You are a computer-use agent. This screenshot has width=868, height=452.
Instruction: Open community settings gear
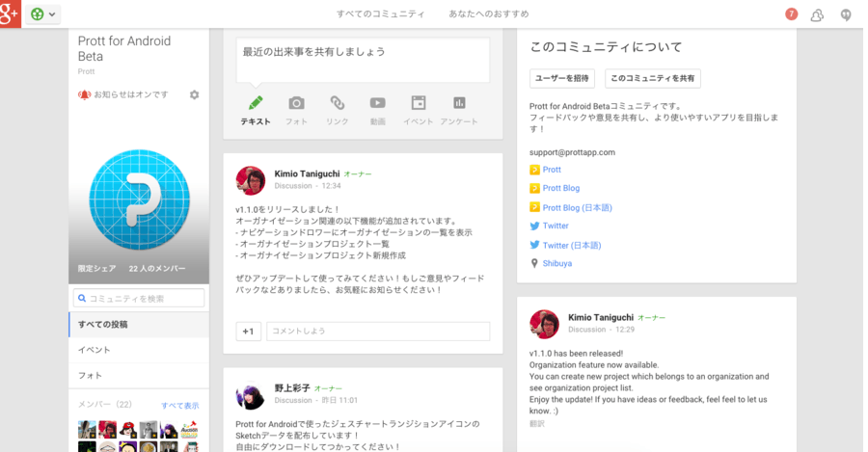point(194,94)
